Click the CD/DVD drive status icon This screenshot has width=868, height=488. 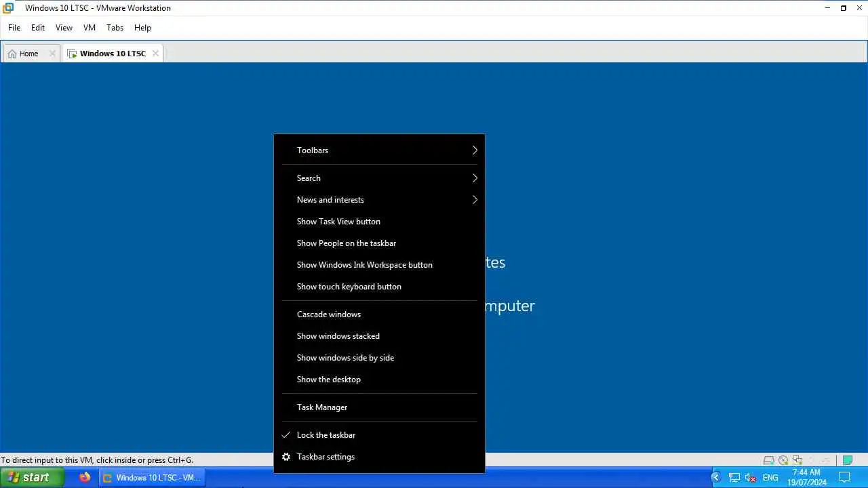tap(783, 460)
